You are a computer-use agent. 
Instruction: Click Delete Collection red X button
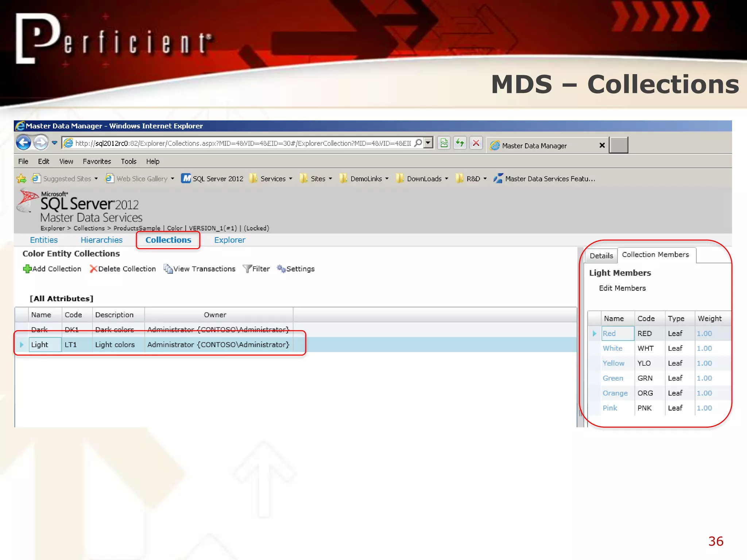tap(123, 269)
